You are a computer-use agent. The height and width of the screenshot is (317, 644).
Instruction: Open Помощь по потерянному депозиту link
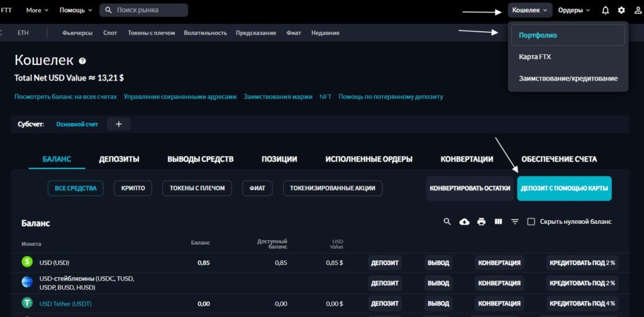tap(391, 97)
